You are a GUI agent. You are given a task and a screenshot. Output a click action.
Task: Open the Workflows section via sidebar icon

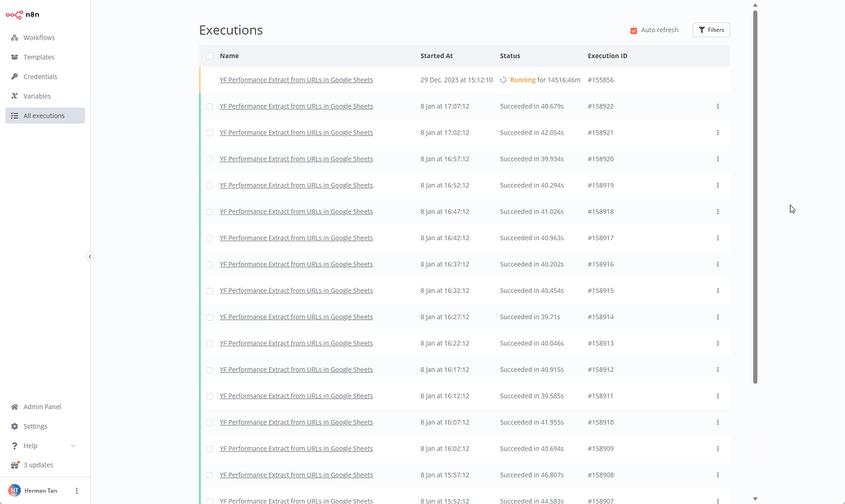click(37, 37)
